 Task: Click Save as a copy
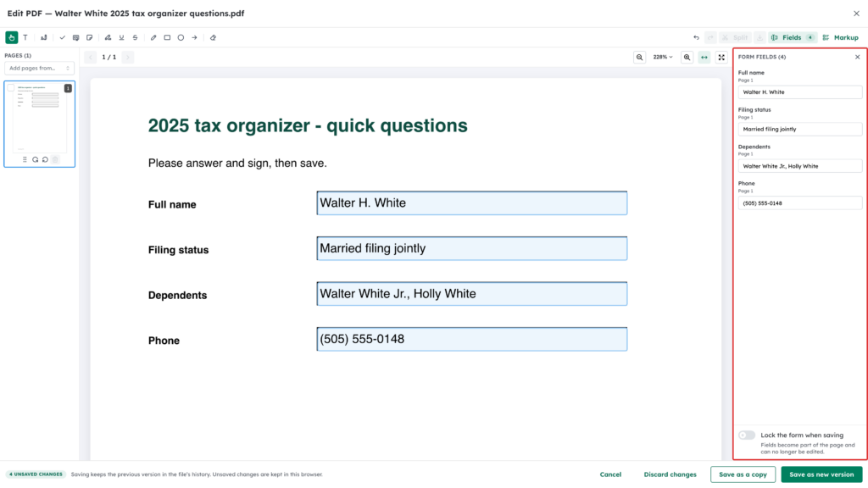(743, 474)
